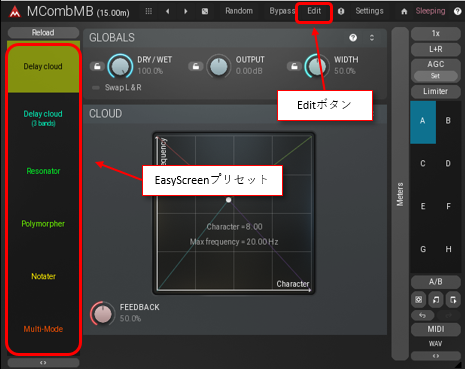Select preset slot G
Viewport: 465px width, 369px height.
423,249
